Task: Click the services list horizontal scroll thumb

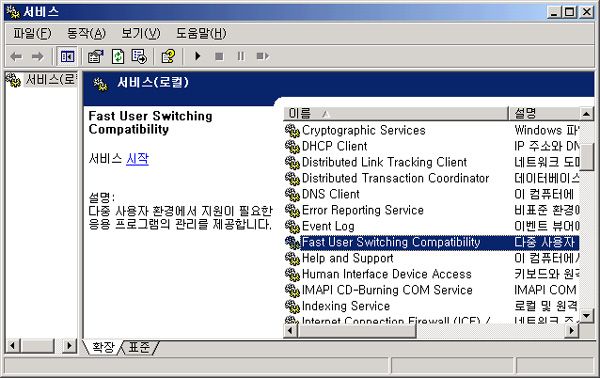Action: 357,331
